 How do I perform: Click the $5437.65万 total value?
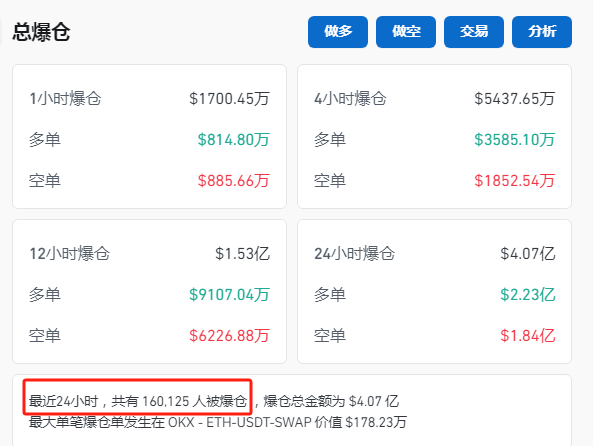(x=514, y=99)
